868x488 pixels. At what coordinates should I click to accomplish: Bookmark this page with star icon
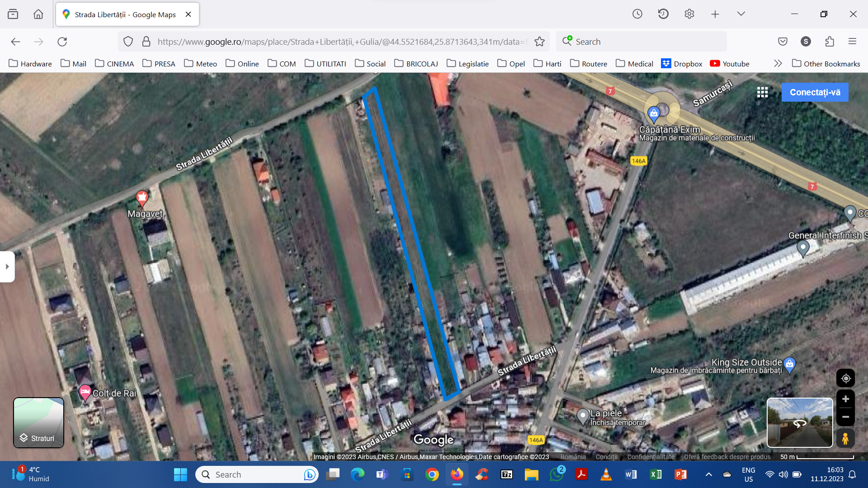click(539, 42)
